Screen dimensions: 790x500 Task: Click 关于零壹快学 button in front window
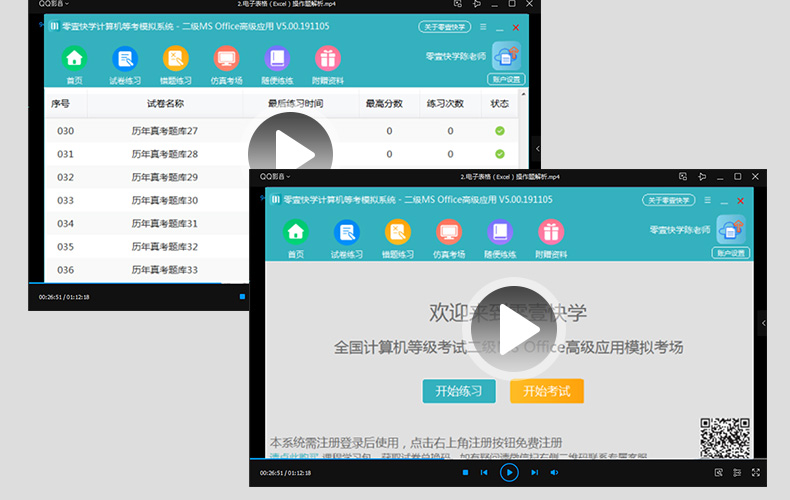coord(669,200)
